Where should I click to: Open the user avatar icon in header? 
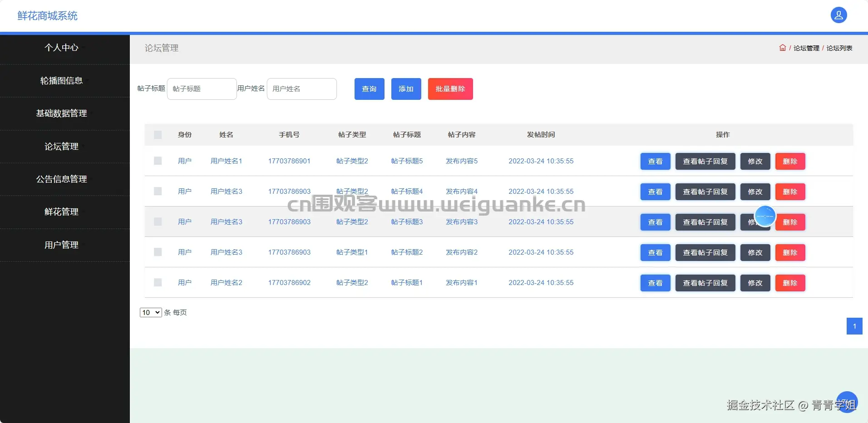838,15
